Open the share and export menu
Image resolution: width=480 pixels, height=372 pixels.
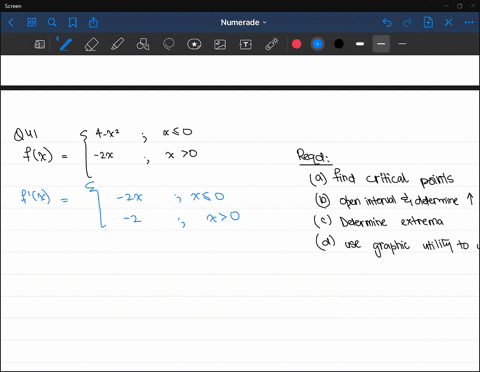click(93, 22)
